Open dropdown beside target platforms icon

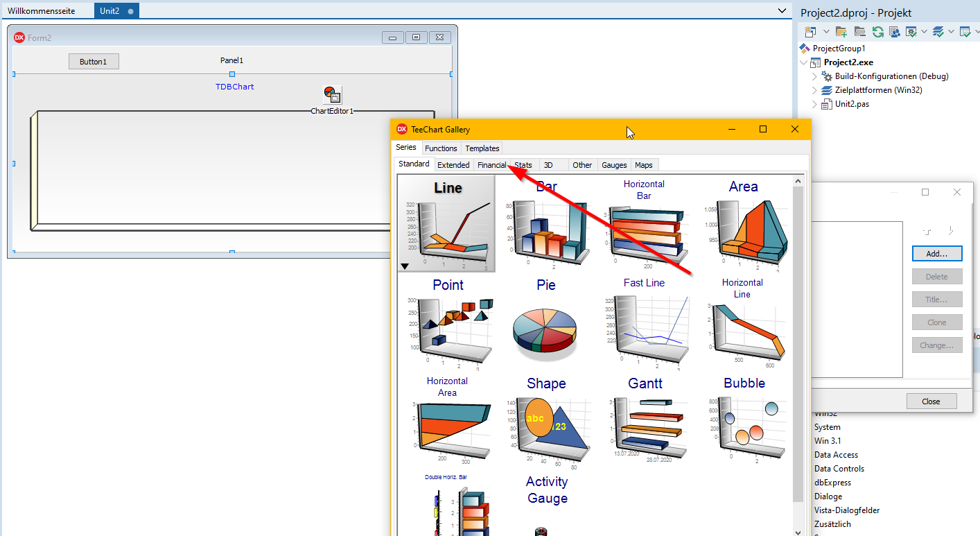point(952,32)
